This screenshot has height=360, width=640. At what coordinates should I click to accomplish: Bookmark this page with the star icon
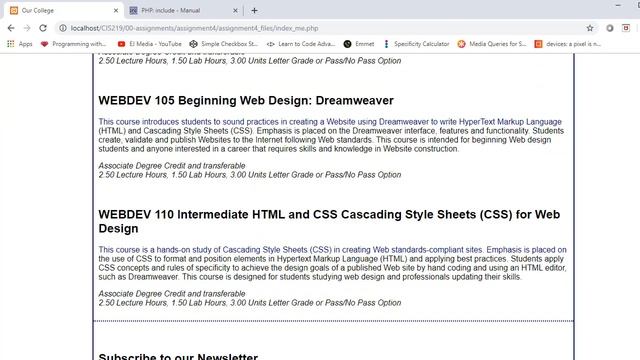coord(590,28)
